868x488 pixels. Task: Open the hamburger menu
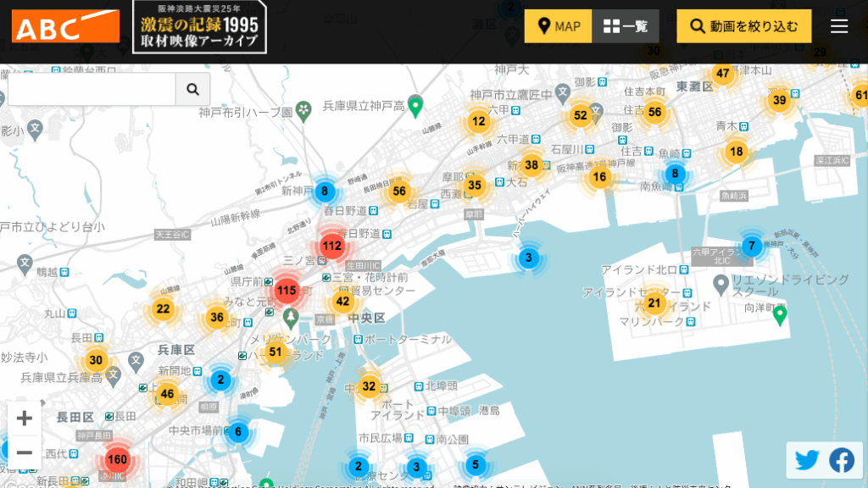[839, 26]
